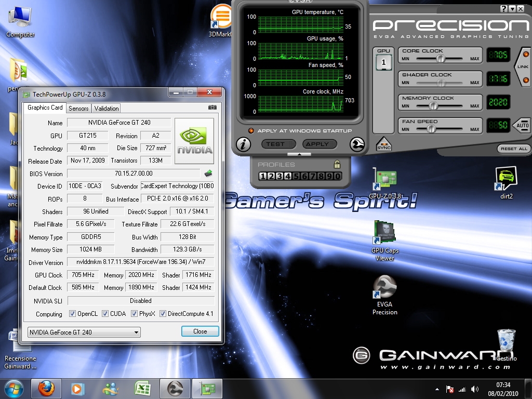Viewport: 532px width, 399px height.
Task: Expand the NVIDIA GeForce GT 240 dropdown
Action: pos(136,332)
